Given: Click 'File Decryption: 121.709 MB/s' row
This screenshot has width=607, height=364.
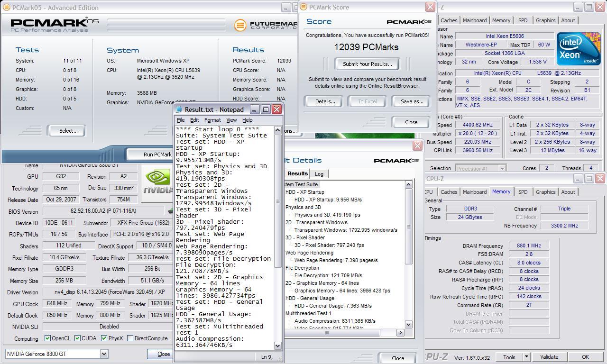Looking at the screenshot, I should click(x=328, y=275).
